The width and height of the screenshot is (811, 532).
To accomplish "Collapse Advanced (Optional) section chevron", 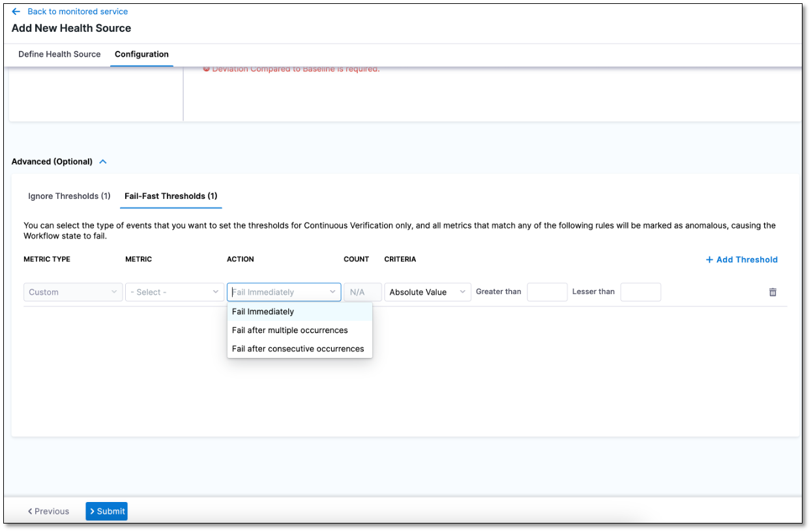I will (x=103, y=162).
